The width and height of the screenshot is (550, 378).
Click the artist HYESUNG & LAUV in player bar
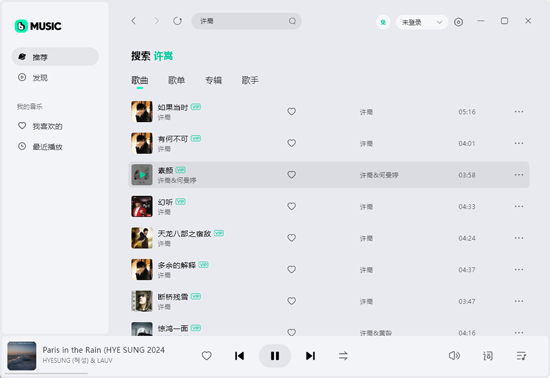[78, 360]
